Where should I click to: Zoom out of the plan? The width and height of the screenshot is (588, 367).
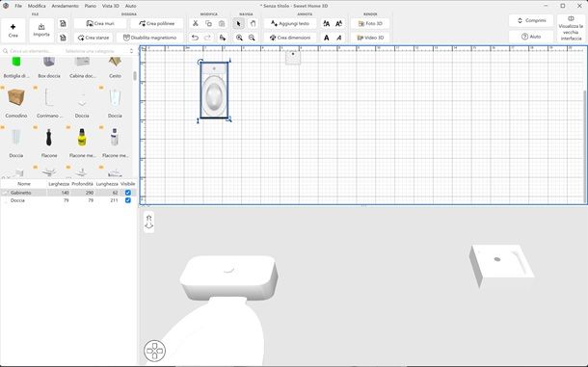252,38
